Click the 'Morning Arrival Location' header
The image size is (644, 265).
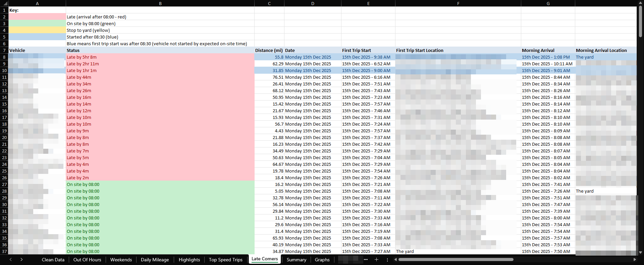coord(606,50)
